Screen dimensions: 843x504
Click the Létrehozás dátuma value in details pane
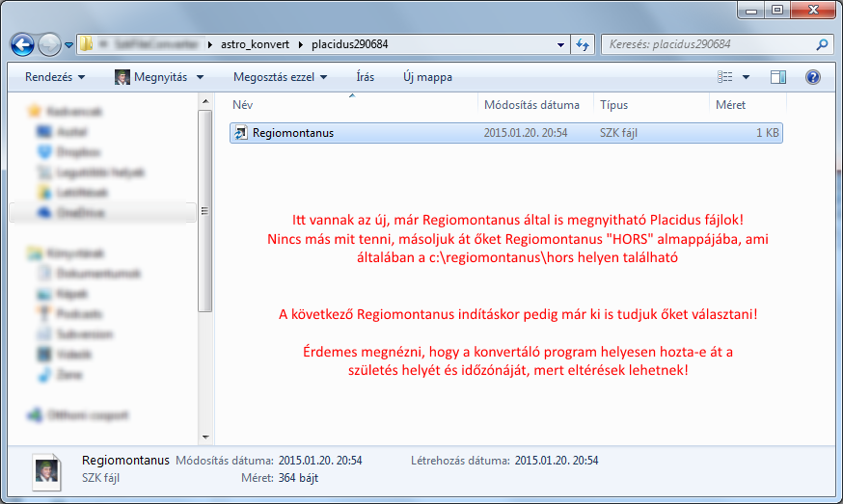point(557,461)
